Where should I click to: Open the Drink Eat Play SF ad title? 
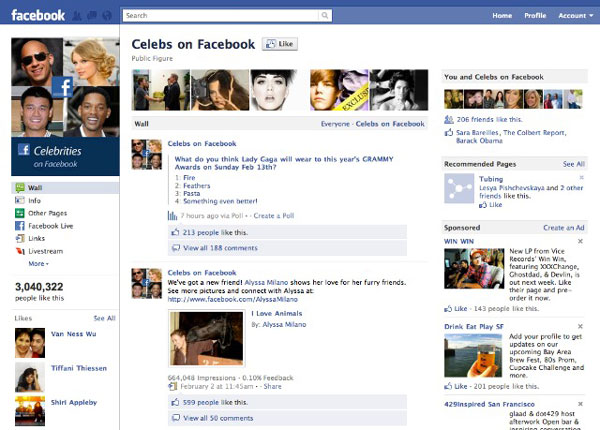pyautogui.click(x=474, y=327)
